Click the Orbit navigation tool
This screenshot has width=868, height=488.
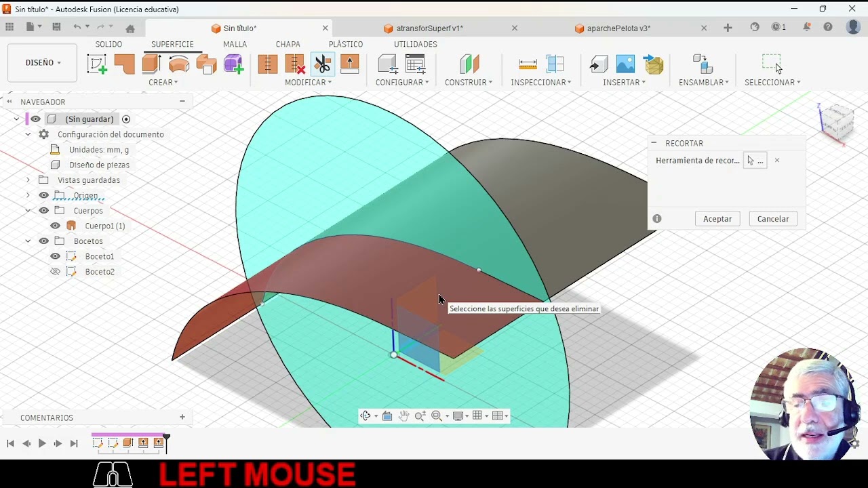click(366, 416)
